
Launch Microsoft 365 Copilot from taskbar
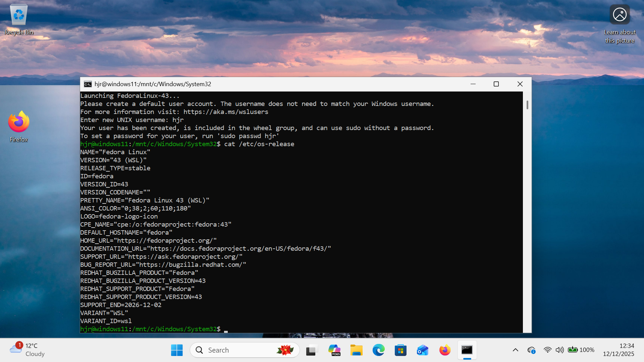334,350
